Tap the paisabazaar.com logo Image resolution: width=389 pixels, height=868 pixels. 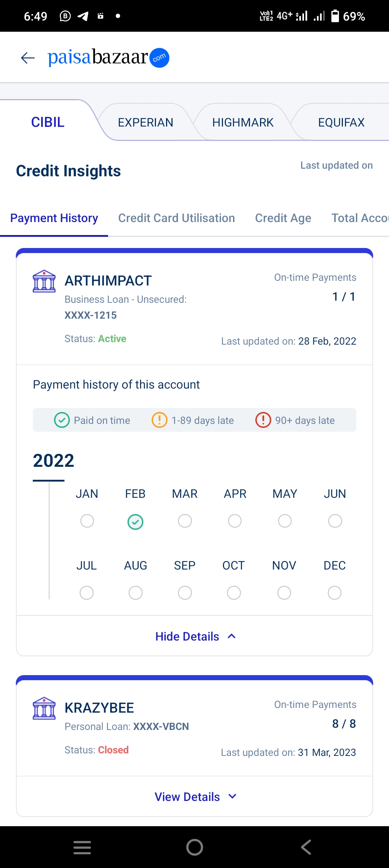point(108,58)
